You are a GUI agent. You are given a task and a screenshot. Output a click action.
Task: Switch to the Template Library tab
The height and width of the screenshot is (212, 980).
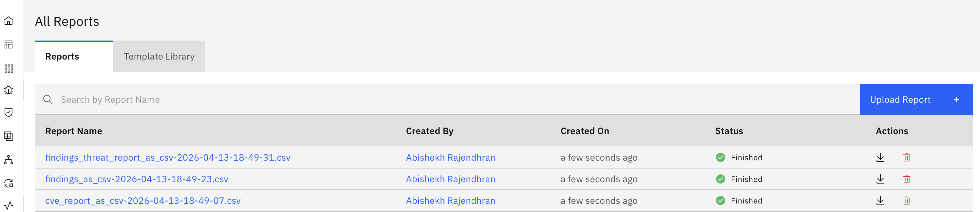pyautogui.click(x=159, y=57)
